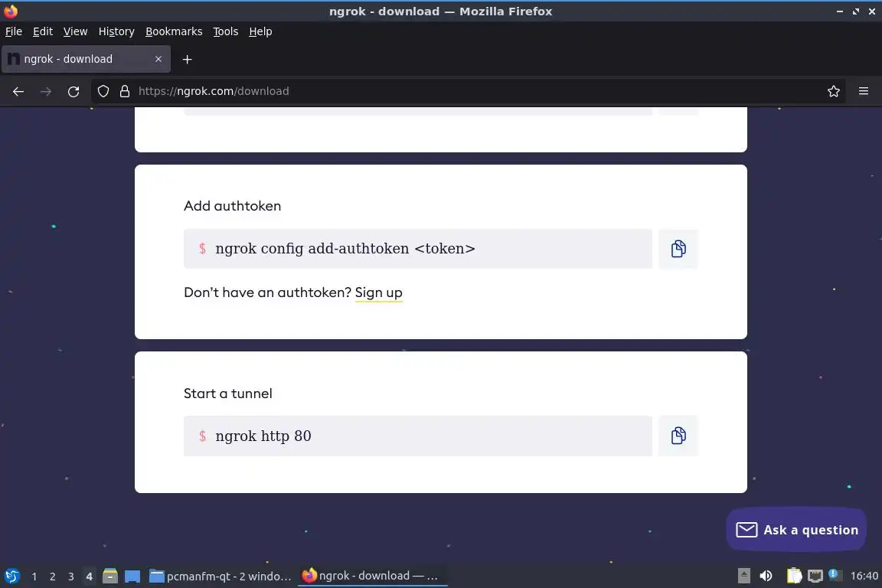Open the clipboard manager tray icon
This screenshot has height=588, width=882.
(794, 576)
